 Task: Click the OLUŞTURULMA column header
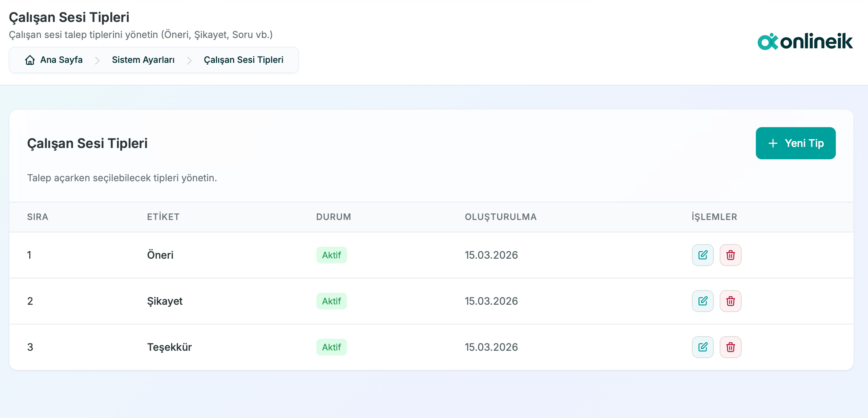coord(500,217)
